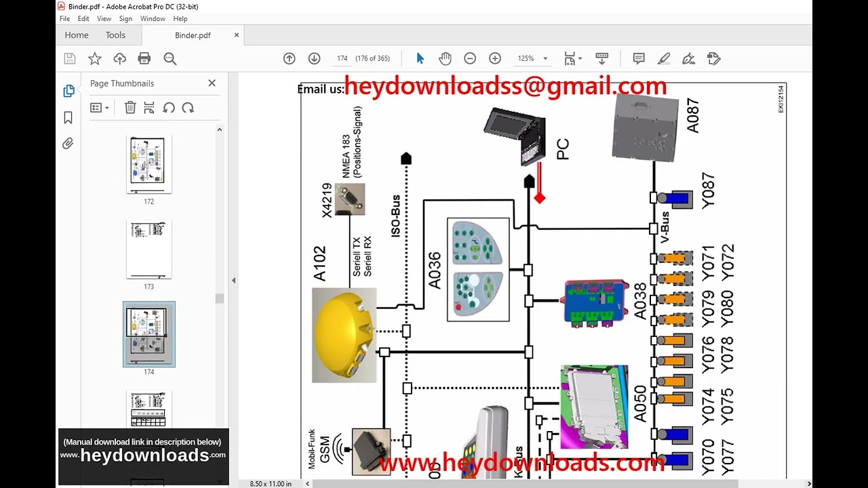Expand the fit page dropdown arrow

click(x=580, y=60)
